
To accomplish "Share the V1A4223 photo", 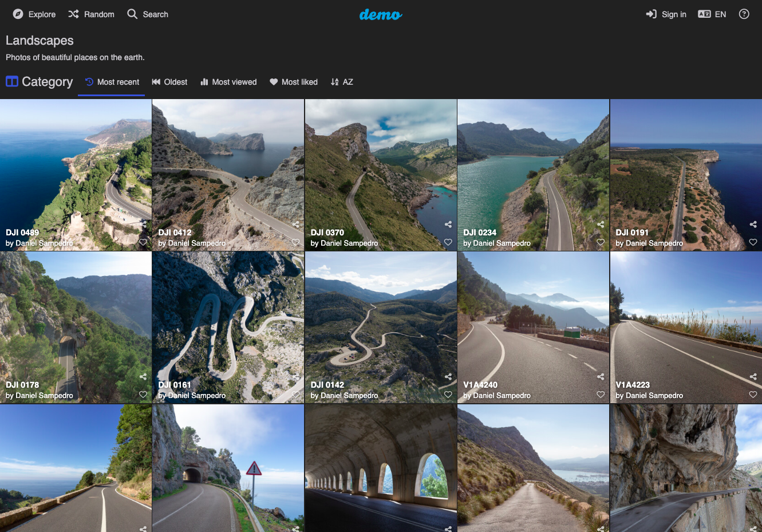I will (753, 377).
